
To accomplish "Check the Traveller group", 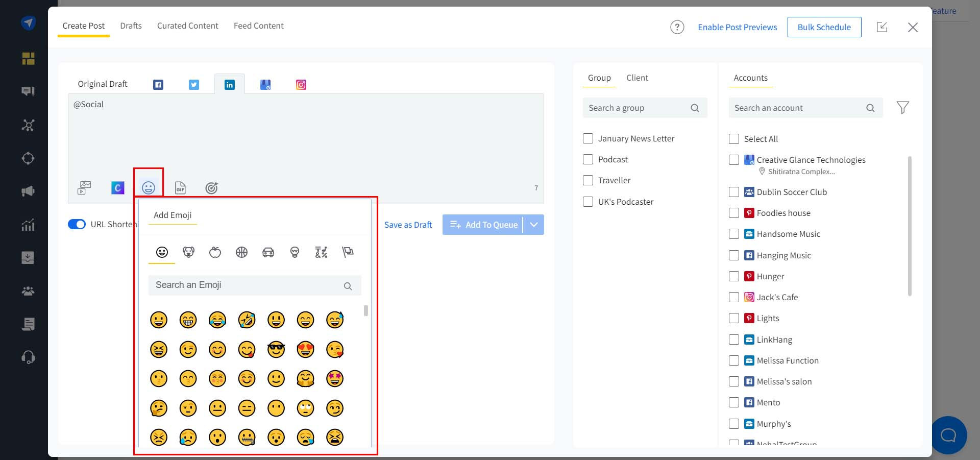I will (588, 180).
